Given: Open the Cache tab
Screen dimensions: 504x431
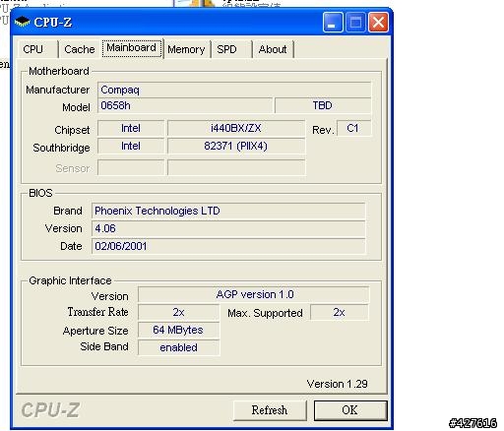Looking at the screenshot, I should 80,49.
